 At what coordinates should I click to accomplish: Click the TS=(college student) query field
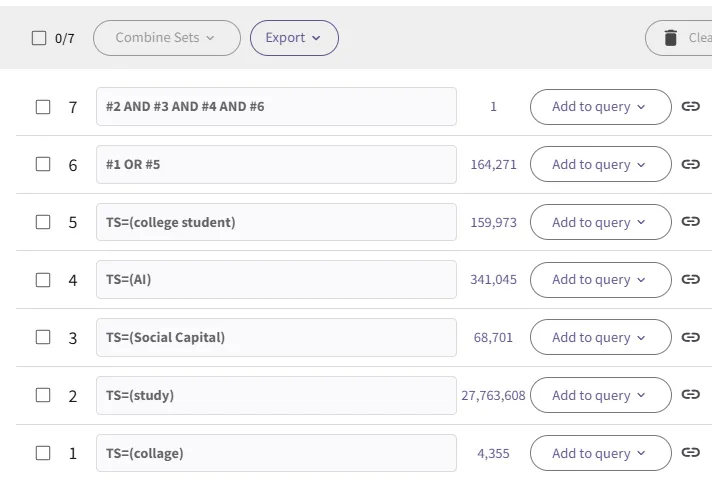[276, 222]
